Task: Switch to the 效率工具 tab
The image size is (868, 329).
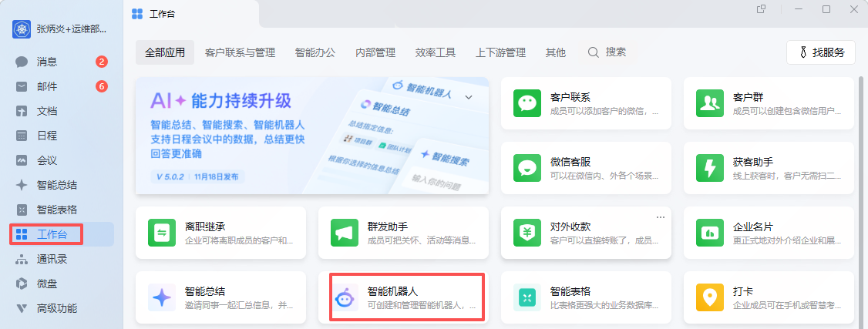Action: click(435, 52)
